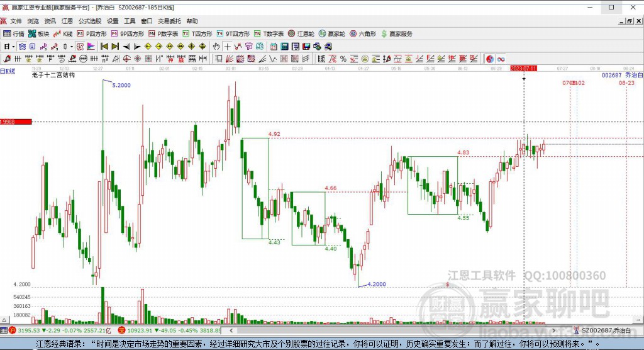
Task: Open the 窗口 menu
Action: pos(147,21)
